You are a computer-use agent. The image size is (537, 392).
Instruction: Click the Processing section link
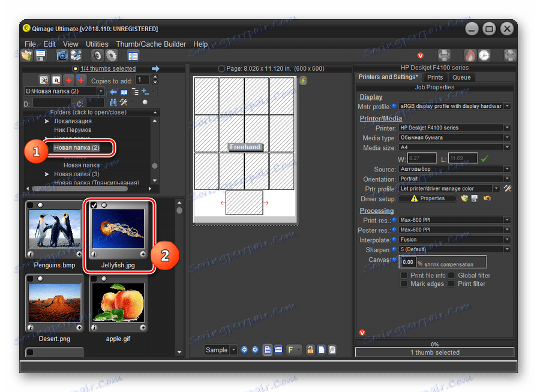click(x=377, y=211)
